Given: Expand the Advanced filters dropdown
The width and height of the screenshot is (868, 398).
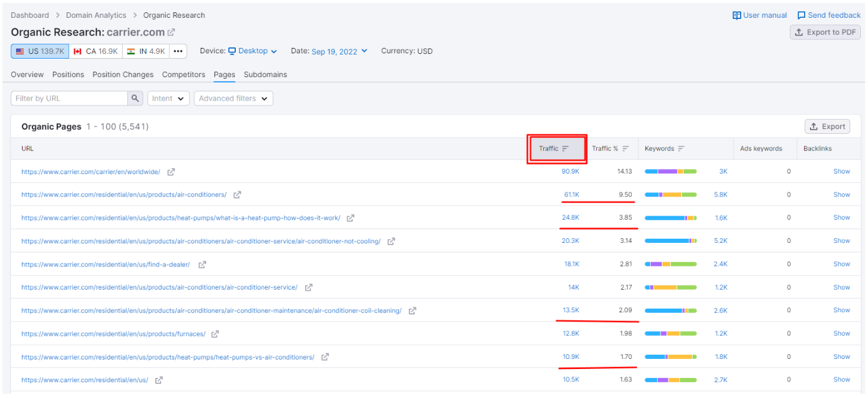Looking at the screenshot, I should coord(233,98).
